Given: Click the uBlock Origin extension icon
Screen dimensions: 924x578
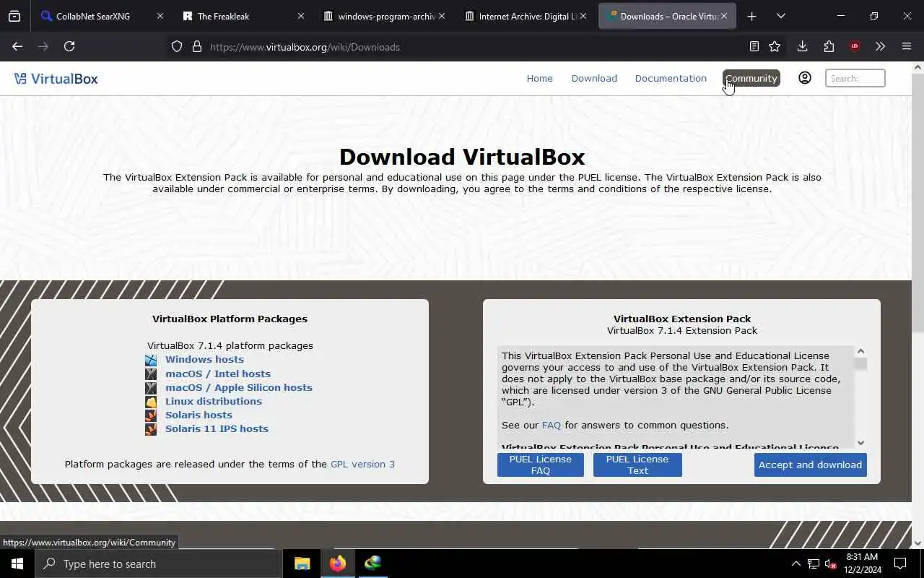Looking at the screenshot, I should point(855,46).
